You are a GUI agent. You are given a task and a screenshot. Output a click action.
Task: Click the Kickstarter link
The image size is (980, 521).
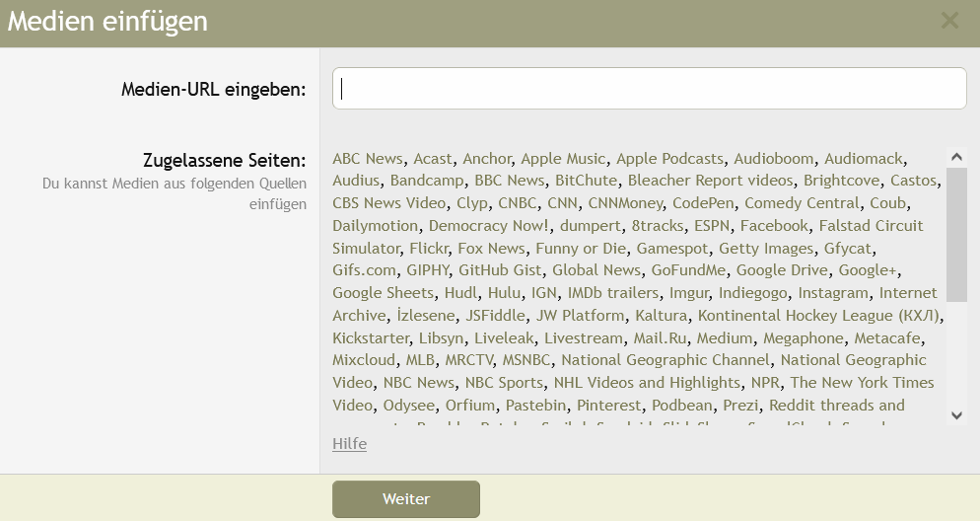coord(371,337)
